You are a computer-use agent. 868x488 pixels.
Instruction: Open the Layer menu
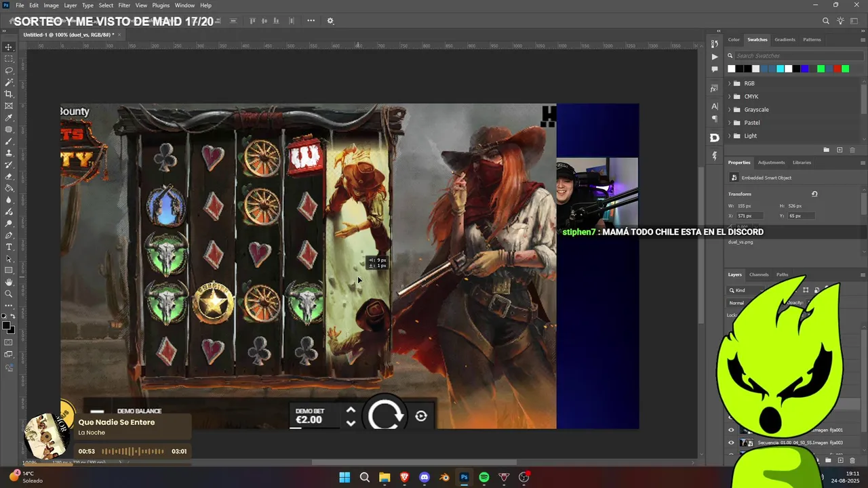71,5
